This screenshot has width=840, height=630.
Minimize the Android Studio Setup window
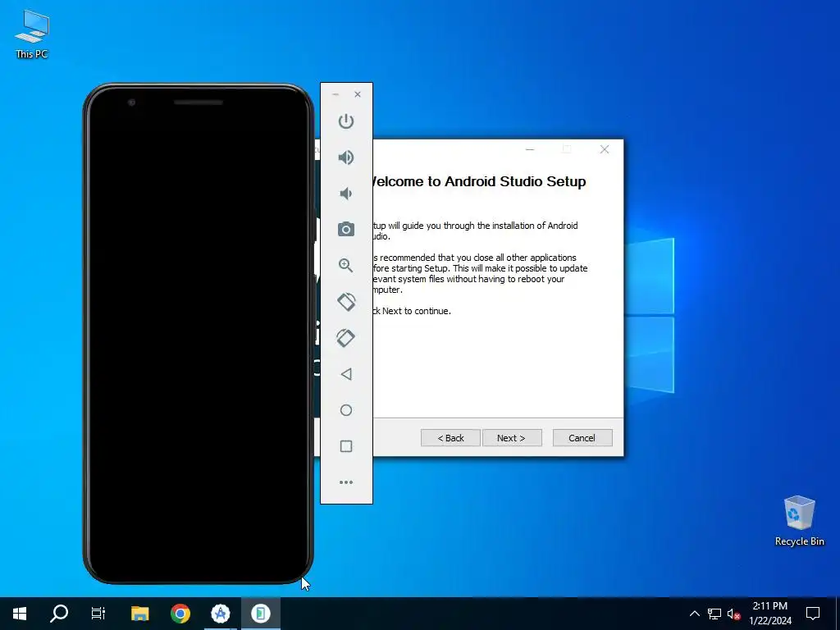click(x=530, y=149)
